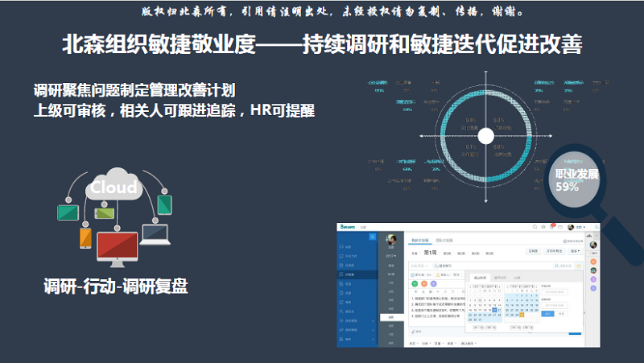Image resolution: width=644 pixels, height=363 pixels.
Task: Open the mail envelope icon in the Beisen header
Action: 560,227
